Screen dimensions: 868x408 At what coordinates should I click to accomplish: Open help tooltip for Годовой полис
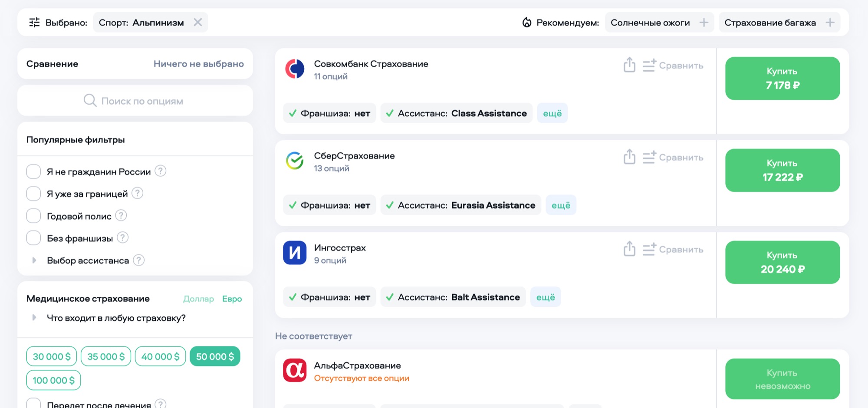tap(121, 215)
